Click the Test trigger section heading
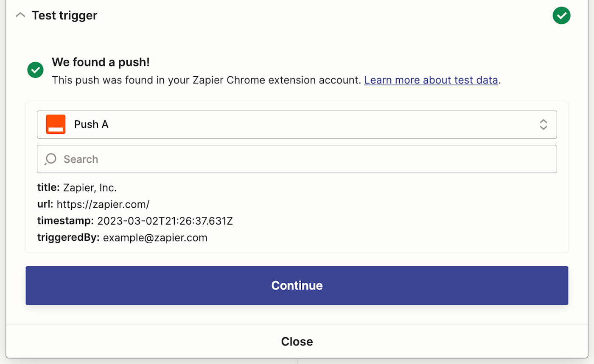This screenshot has height=364, width=594. 64,16
